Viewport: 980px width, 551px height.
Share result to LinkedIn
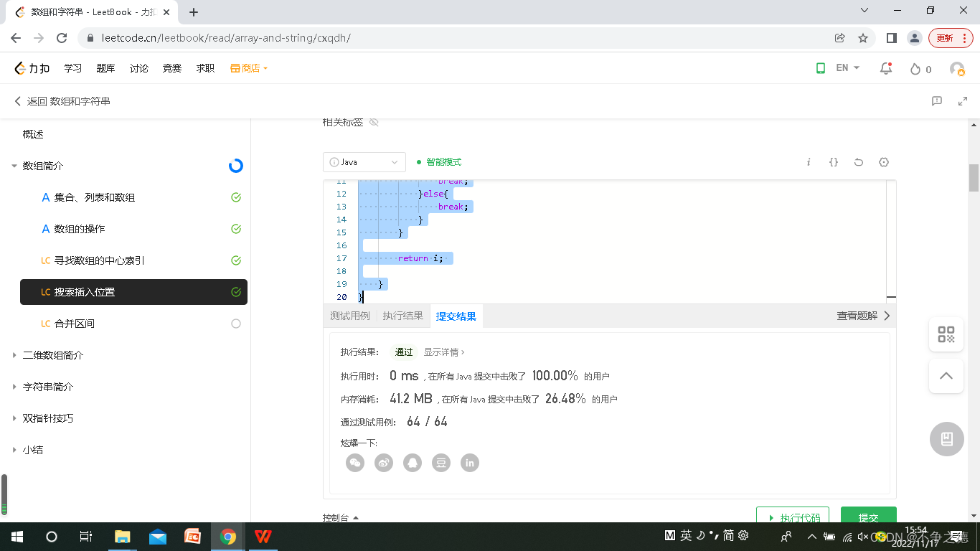pos(470,463)
